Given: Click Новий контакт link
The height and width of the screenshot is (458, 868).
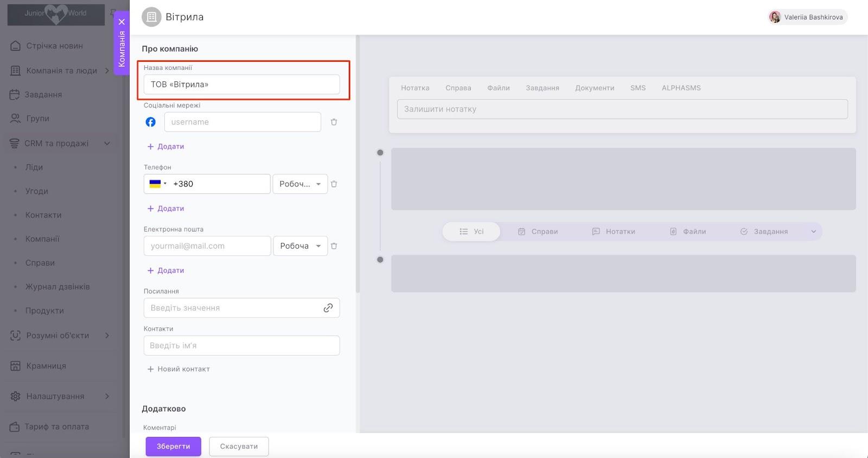Looking at the screenshot, I should [x=178, y=369].
